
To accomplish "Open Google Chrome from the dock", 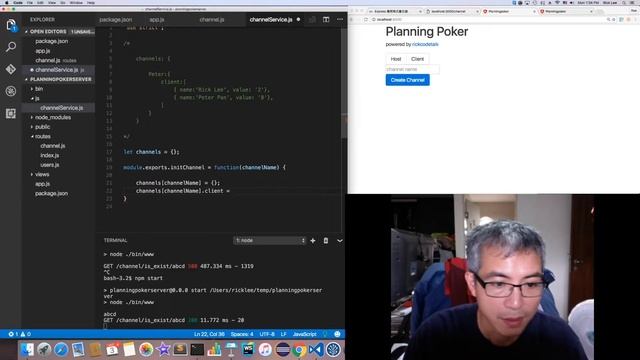I will [299, 349].
